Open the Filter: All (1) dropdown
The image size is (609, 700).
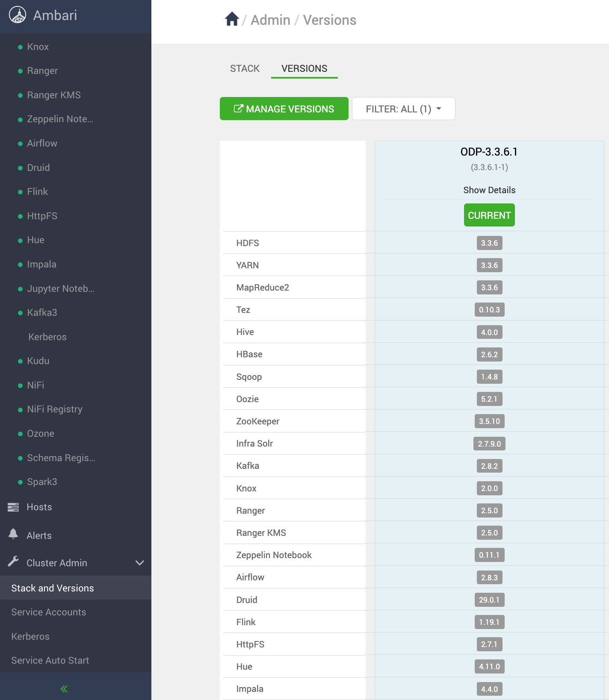tap(403, 109)
